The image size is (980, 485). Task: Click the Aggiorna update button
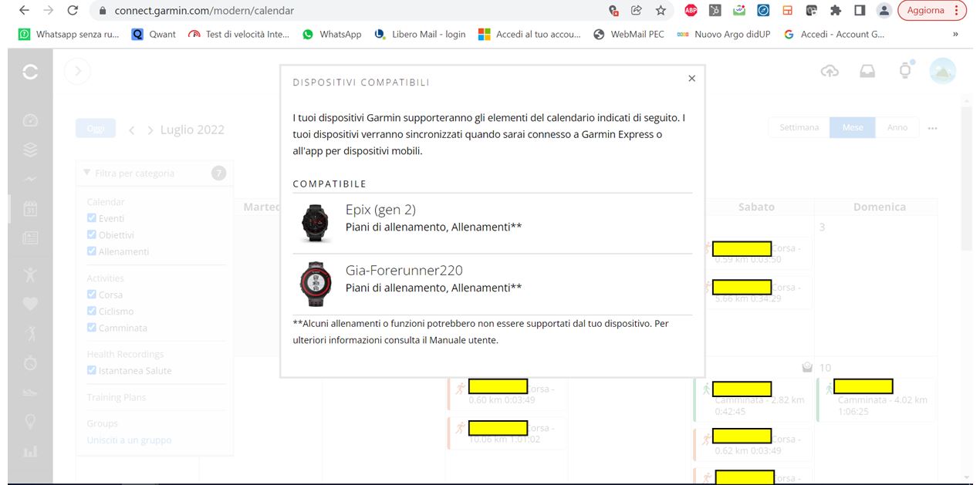(934, 11)
